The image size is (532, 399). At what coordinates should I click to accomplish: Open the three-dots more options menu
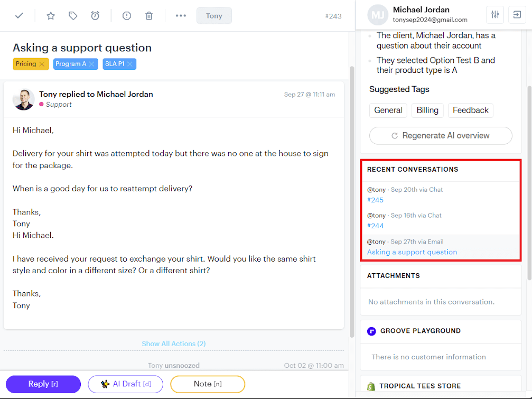(181, 16)
